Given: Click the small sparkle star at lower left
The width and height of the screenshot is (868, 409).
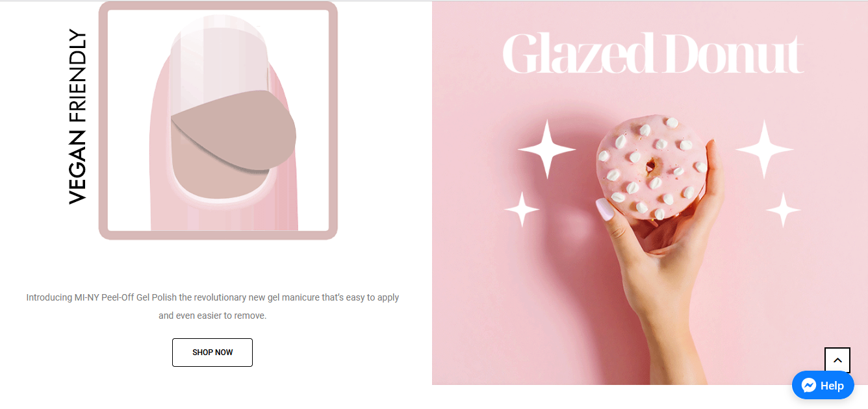Looking at the screenshot, I should click(522, 210).
